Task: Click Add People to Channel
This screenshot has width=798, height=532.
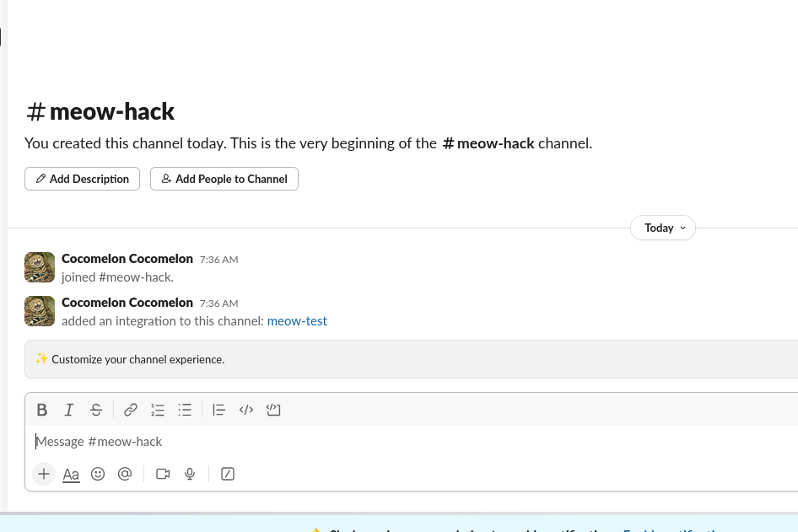Action: pyautogui.click(x=224, y=179)
